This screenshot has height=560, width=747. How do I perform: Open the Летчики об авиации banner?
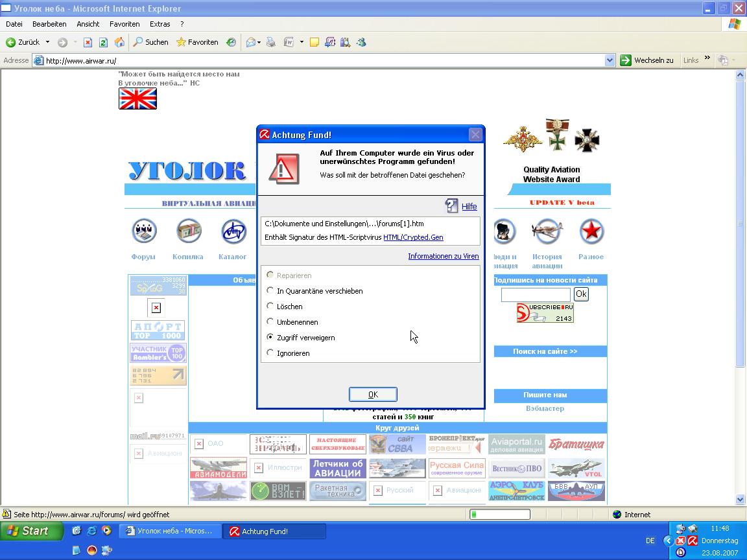pos(338,468)
